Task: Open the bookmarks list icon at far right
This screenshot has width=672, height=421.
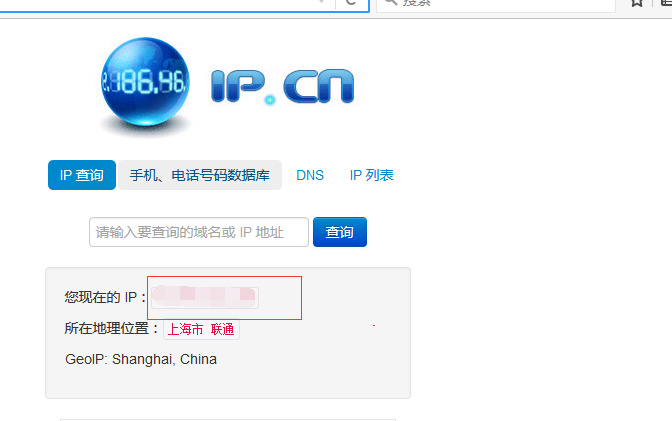Action: tap(666, 3)
